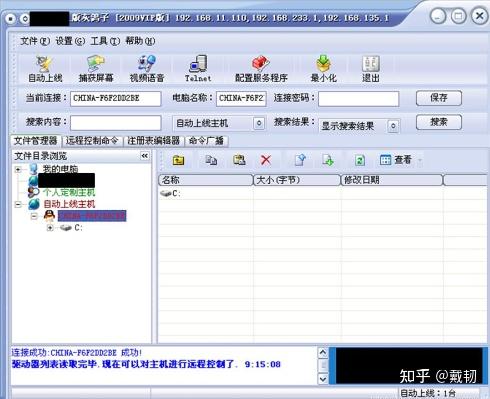Screen dimensions: 490x399
Task: Switch to the 文件管理器 tab
Action: click(x=36, y=141)
